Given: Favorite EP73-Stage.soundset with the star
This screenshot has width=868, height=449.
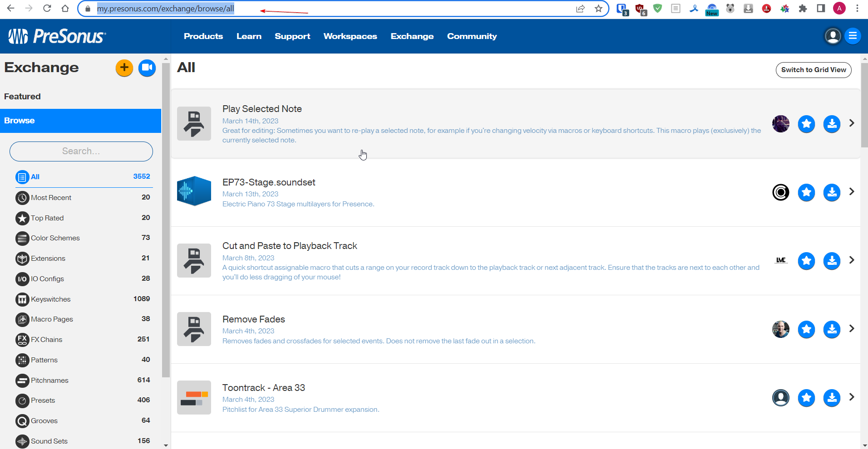Looking at the screenshot, I should pos(806,192).
